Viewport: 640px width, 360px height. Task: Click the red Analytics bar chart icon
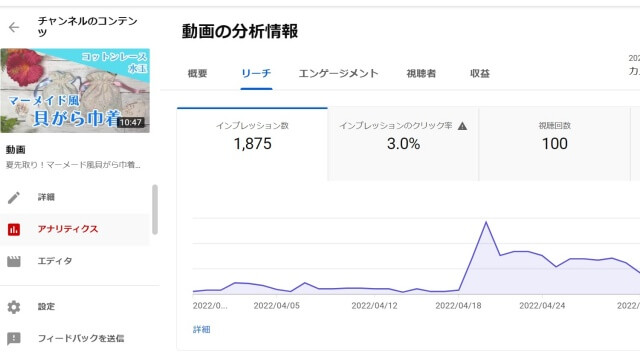click(14, 229)
